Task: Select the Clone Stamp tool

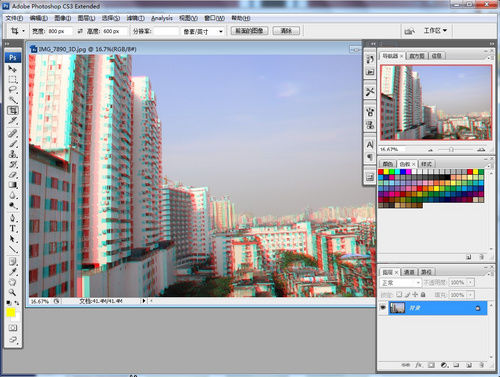Action: [x=13, y=154]
